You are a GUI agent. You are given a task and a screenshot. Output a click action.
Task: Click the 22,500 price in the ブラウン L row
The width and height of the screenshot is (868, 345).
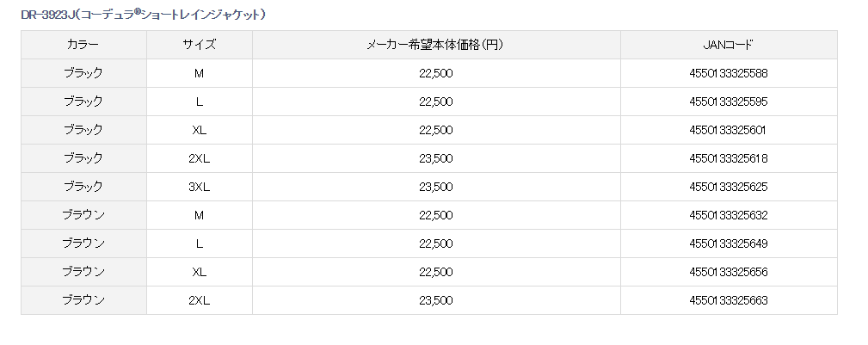(435, 243)
